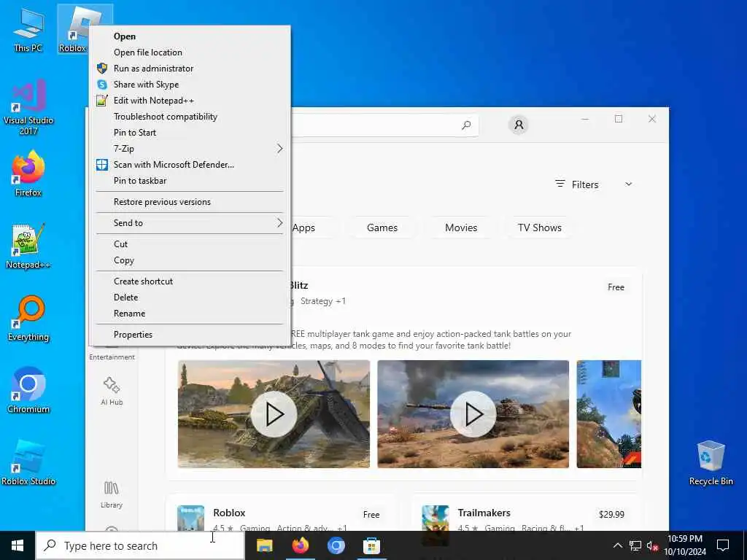Choose Open in the context menu
This screenshot has height=560, width=747.
[190, 36]
